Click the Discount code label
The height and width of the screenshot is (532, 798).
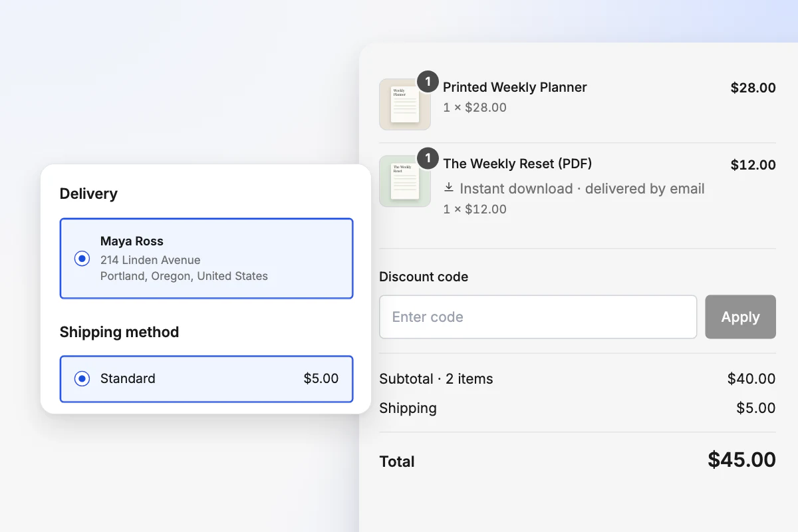[x=424, y=277]
